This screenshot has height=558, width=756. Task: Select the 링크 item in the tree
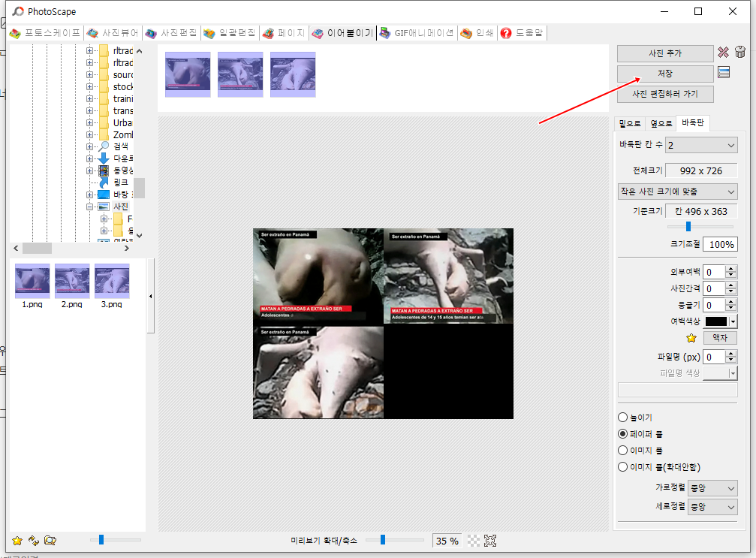coord(121,182)
